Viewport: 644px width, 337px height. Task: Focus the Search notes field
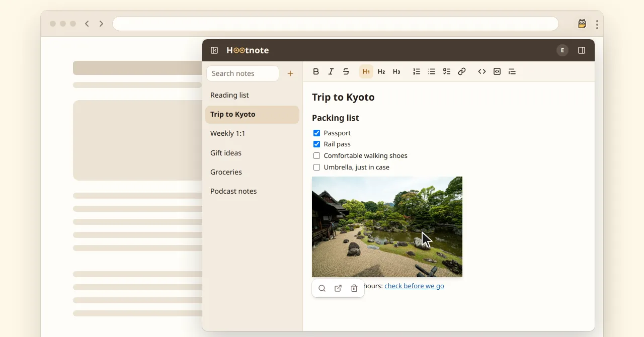243,73
